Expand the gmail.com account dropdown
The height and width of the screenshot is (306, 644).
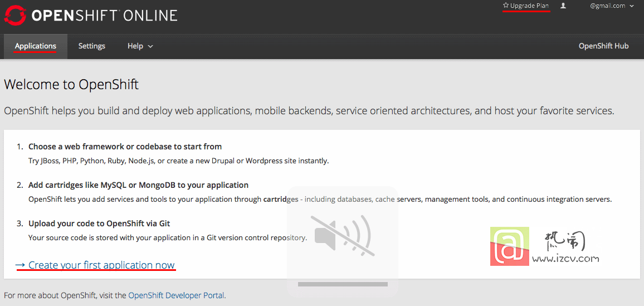pos(612,6)
